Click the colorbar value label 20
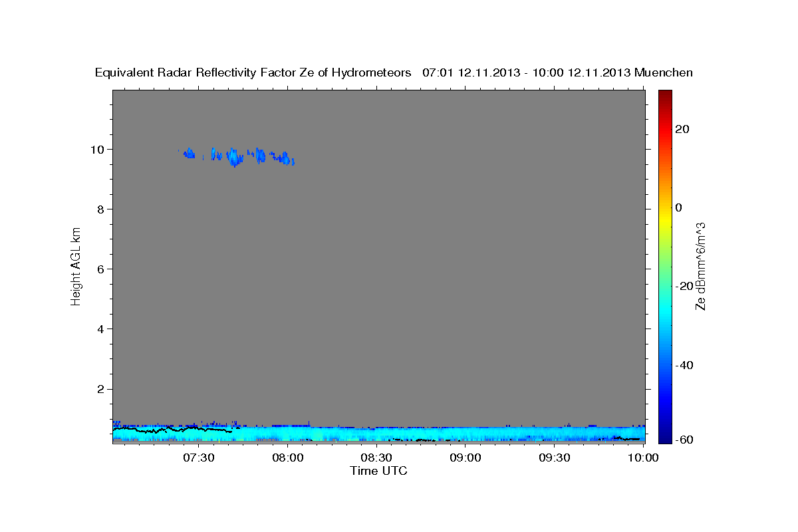Viewport: 798px width, 532px height. coord(682,129)
